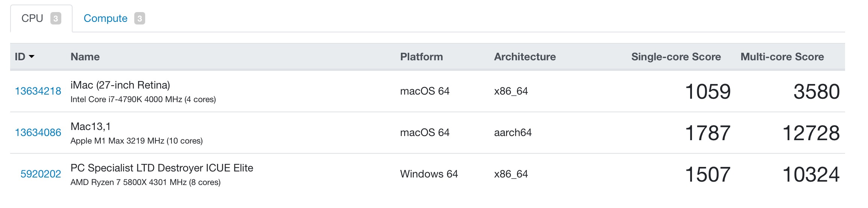Click the Compute tab count badge
Screen dimensions: 868x208
click(140, 18)
